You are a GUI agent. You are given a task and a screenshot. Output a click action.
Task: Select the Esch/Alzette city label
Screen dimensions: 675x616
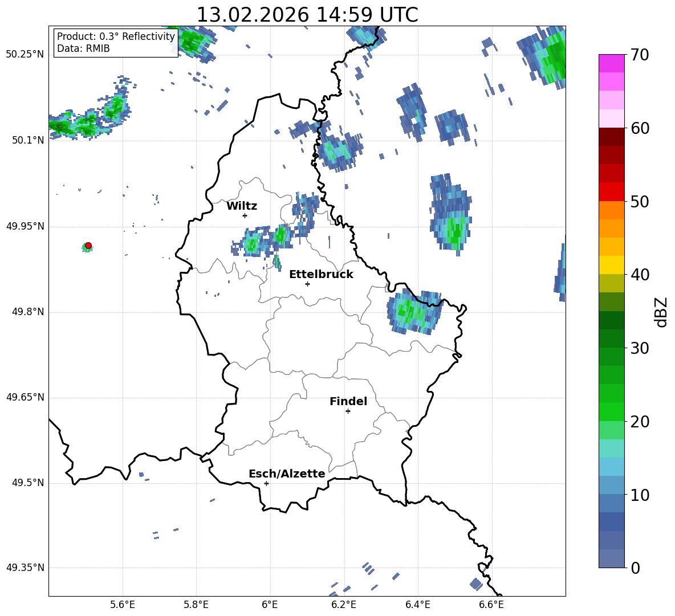point(287,474)
